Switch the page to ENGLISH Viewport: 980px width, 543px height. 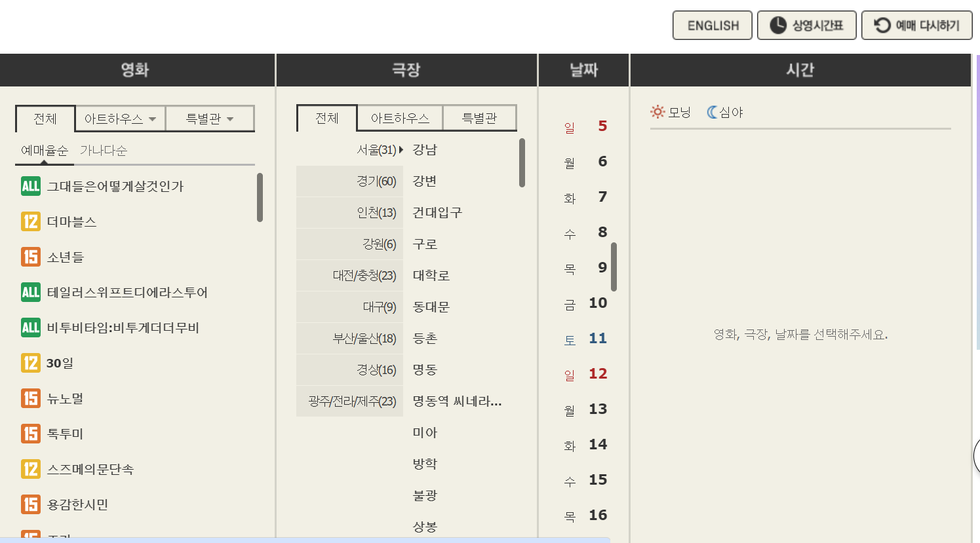pos(713,26)
